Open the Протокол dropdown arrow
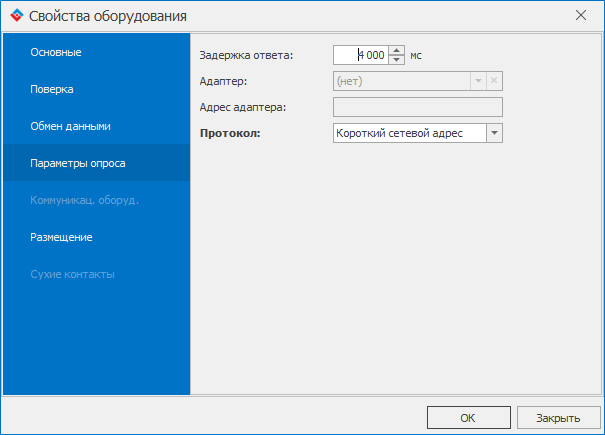605x435 pixels. pos(494,133)
